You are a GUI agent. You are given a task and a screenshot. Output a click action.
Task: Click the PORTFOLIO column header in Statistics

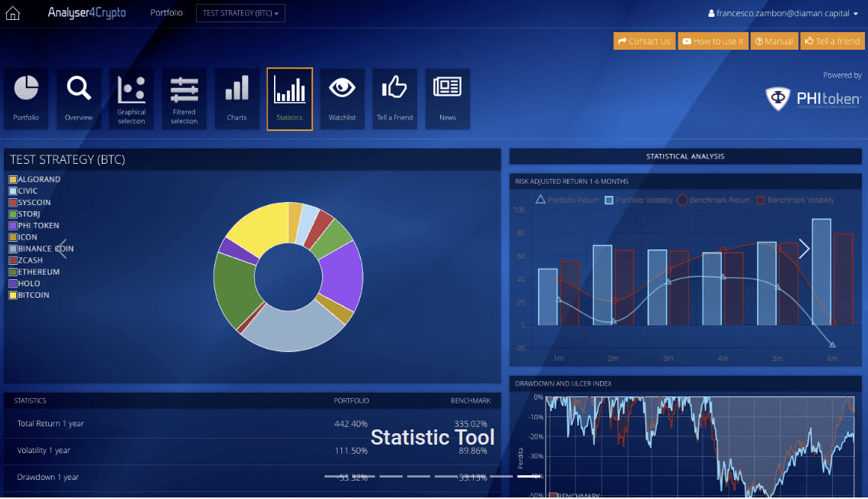(x=351, y=400)
